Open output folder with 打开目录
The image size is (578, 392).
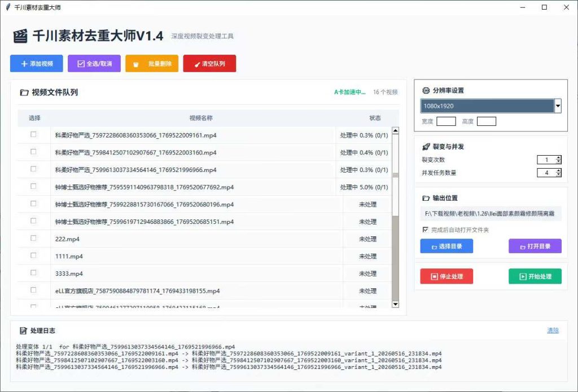[535, 246]
